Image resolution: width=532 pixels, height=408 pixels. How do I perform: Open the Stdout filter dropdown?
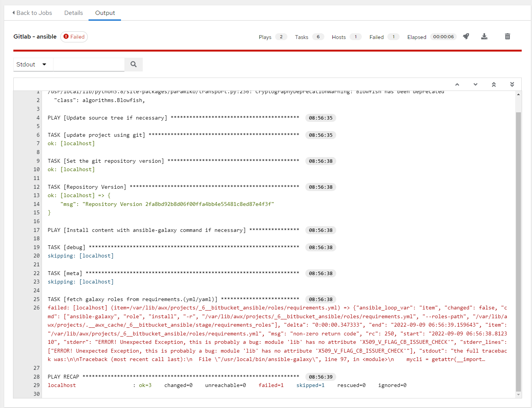[32, 65]
